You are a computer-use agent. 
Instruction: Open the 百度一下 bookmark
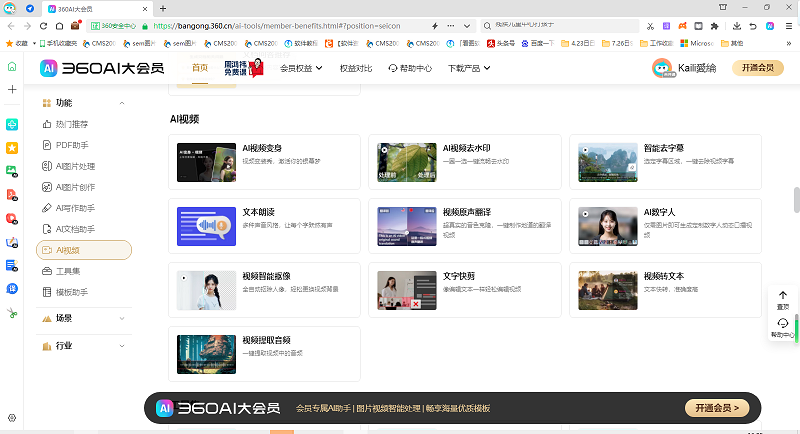click(x=538, y=44)
